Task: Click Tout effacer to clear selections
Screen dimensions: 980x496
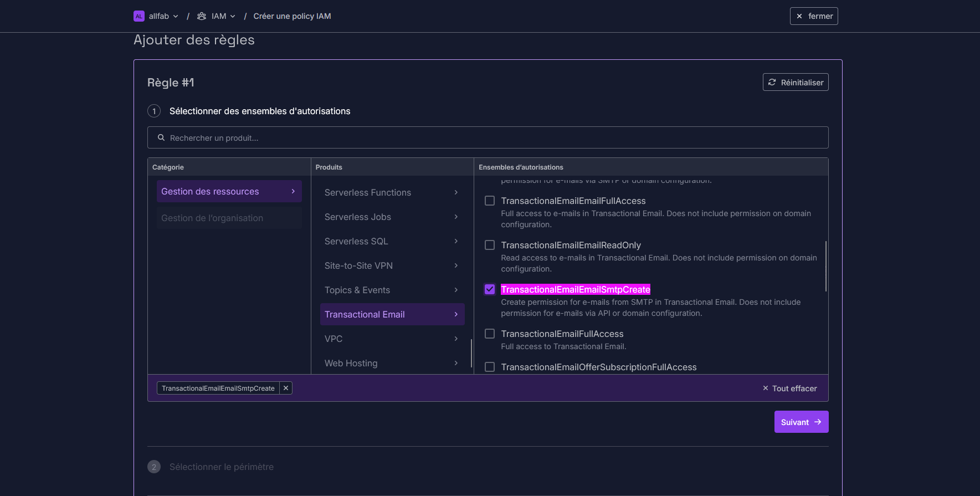Action: (x=789, y=388)
